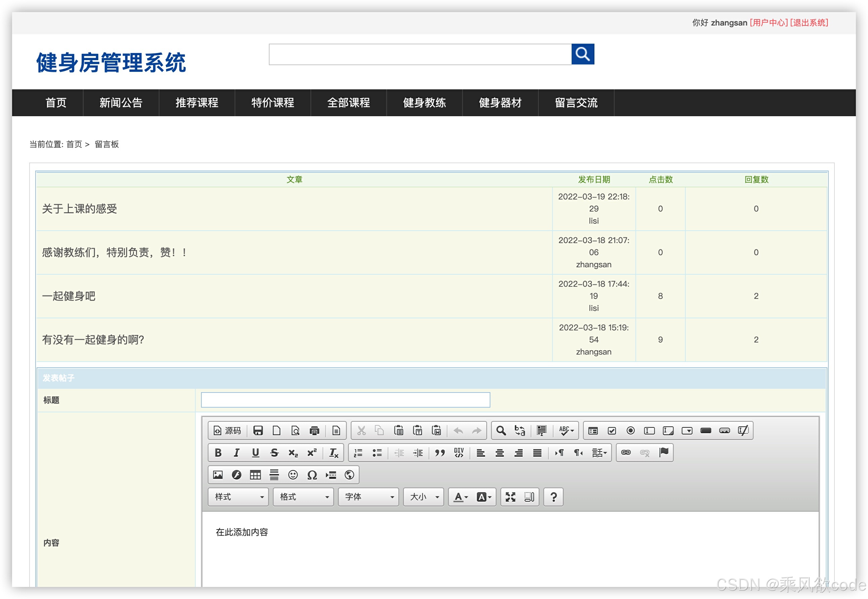This screenshot has width=868, height=599.
Task: Open 健身教练 navigation menu item
Action: (424, 102)
